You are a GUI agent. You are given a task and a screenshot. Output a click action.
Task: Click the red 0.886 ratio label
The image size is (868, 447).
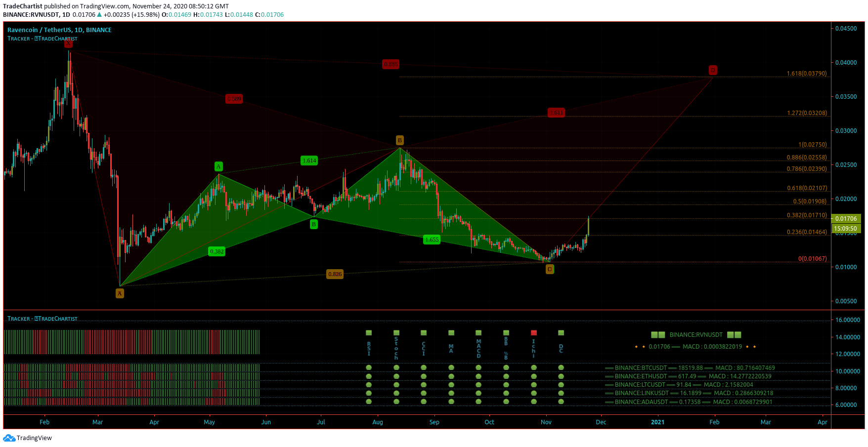391,64
